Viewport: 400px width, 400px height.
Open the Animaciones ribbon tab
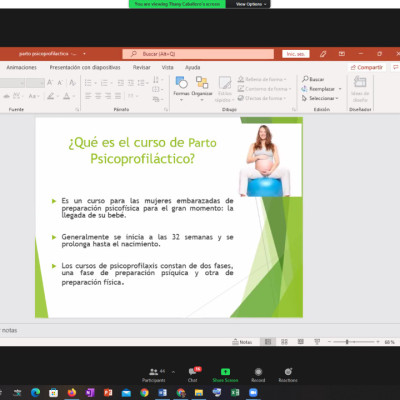tap(21, 67)
